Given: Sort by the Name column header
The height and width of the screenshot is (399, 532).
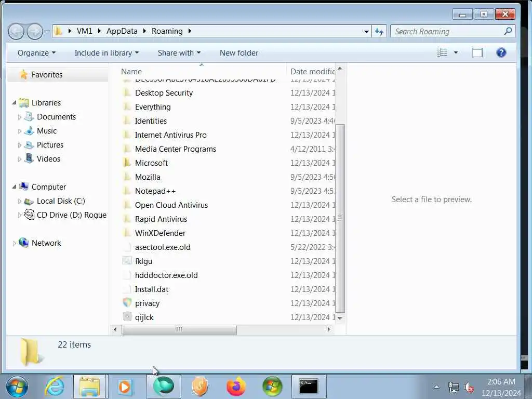Looking at the screenshot, I should 131,72.
